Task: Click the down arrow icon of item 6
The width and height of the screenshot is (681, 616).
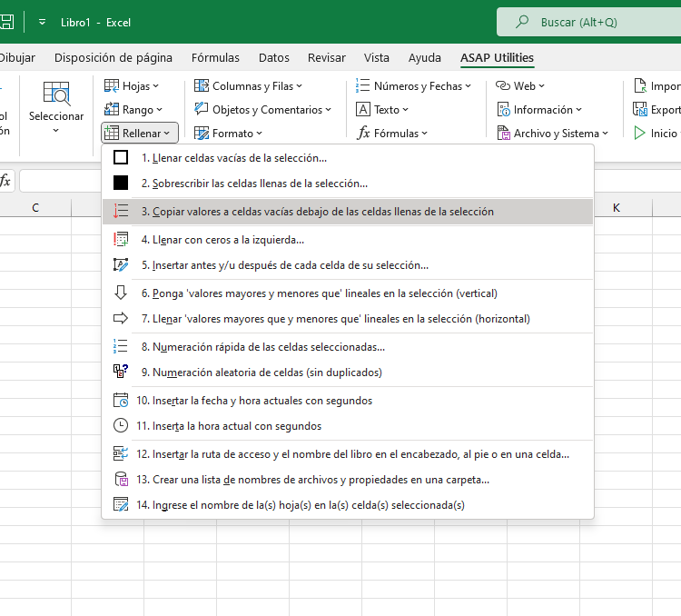Action: [x=121, y=293]
